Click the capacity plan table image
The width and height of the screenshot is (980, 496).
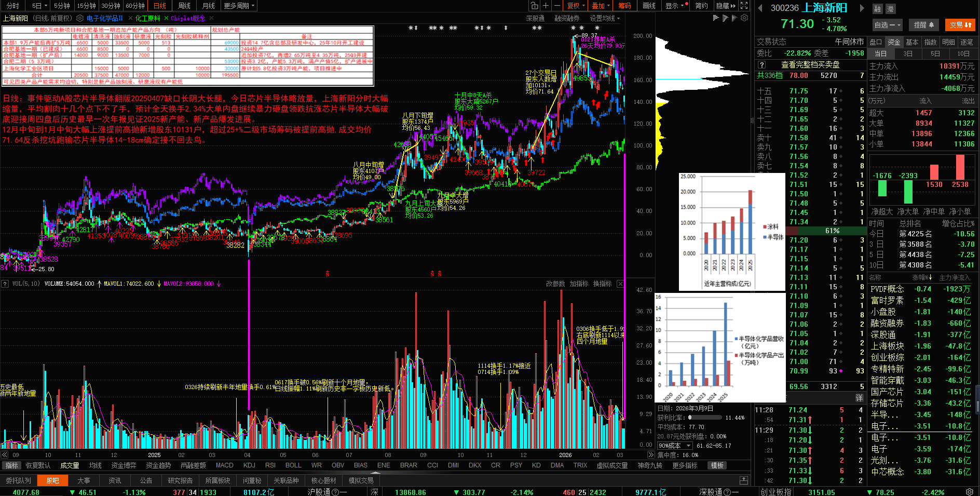[188, 56]
